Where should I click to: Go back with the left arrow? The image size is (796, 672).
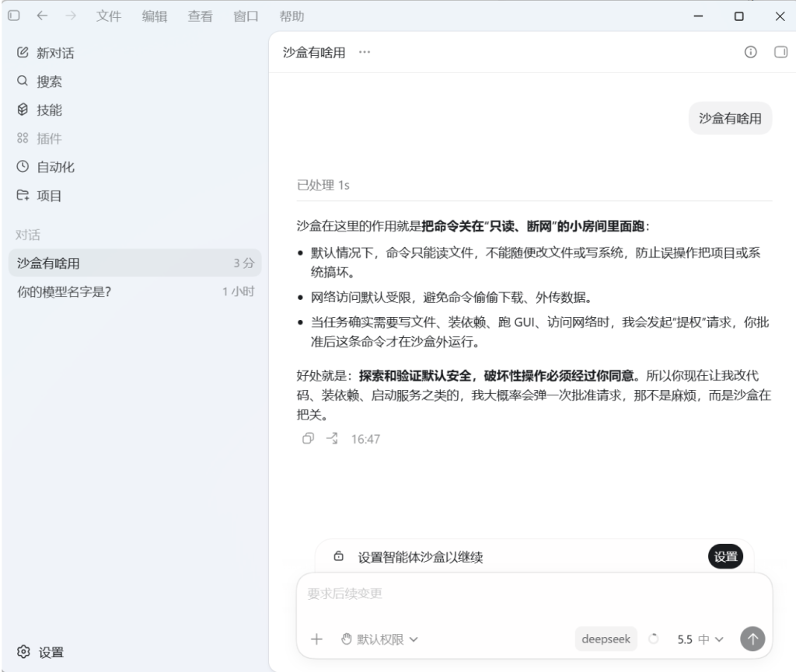click(42, 16)
